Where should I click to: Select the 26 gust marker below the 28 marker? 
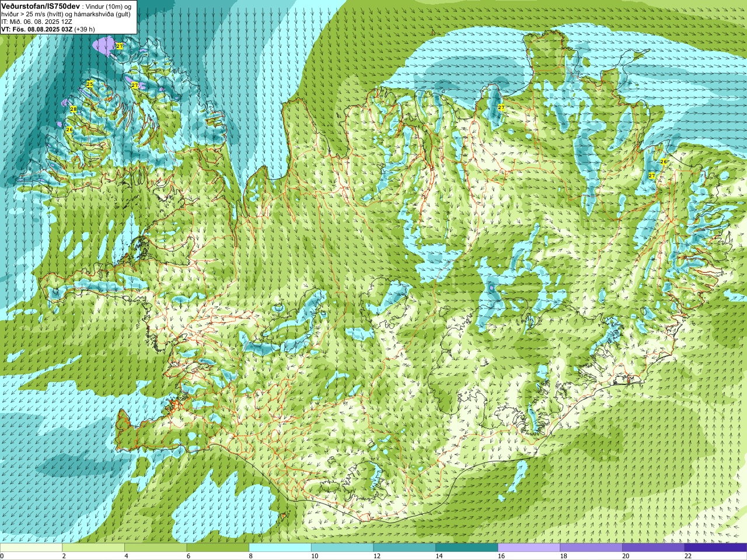point(69,129)
